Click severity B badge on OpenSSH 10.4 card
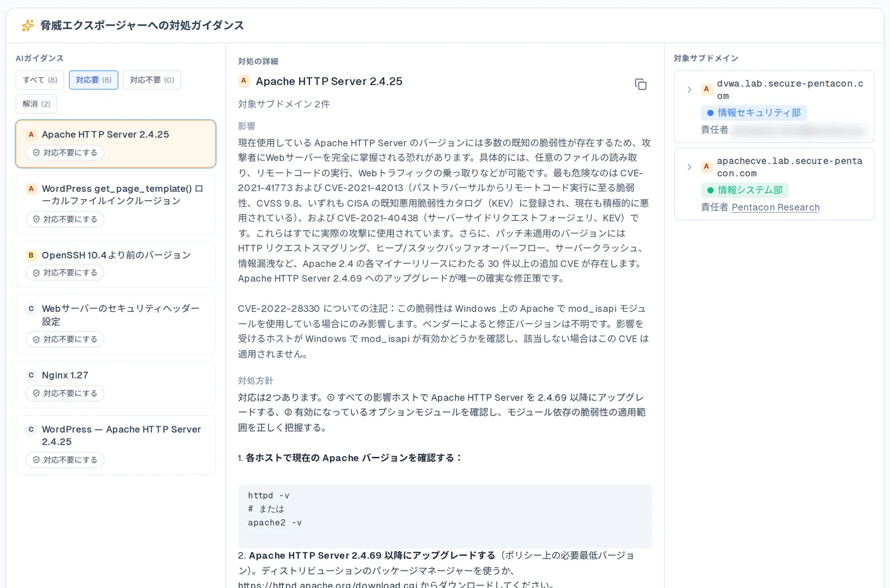890x588 pixels. click(31, 255)
